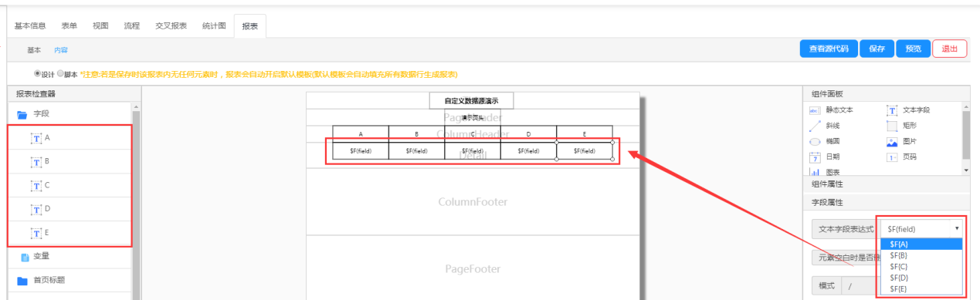The height and width of the screenshot is (300, 980).
Task: Click the 首页标题 folder icon
Action: [22, 281]
